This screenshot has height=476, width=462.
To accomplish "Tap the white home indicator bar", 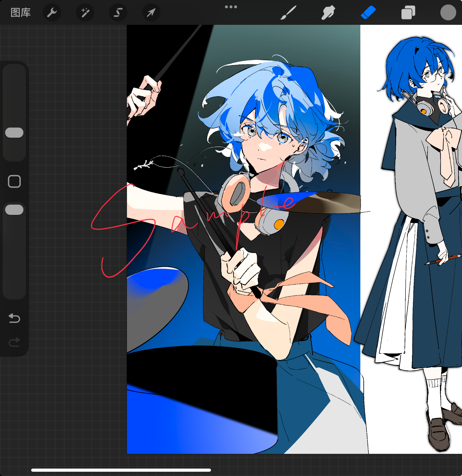I will point(121,470).
